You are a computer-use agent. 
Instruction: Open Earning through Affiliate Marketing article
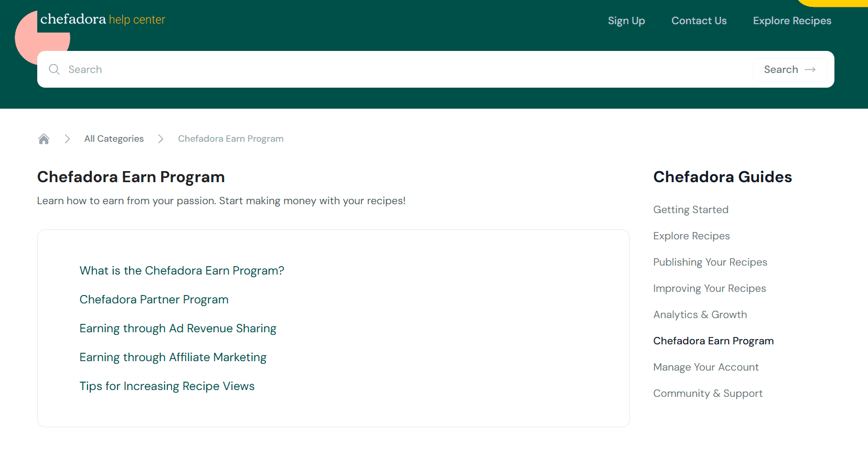pos(173,357)
